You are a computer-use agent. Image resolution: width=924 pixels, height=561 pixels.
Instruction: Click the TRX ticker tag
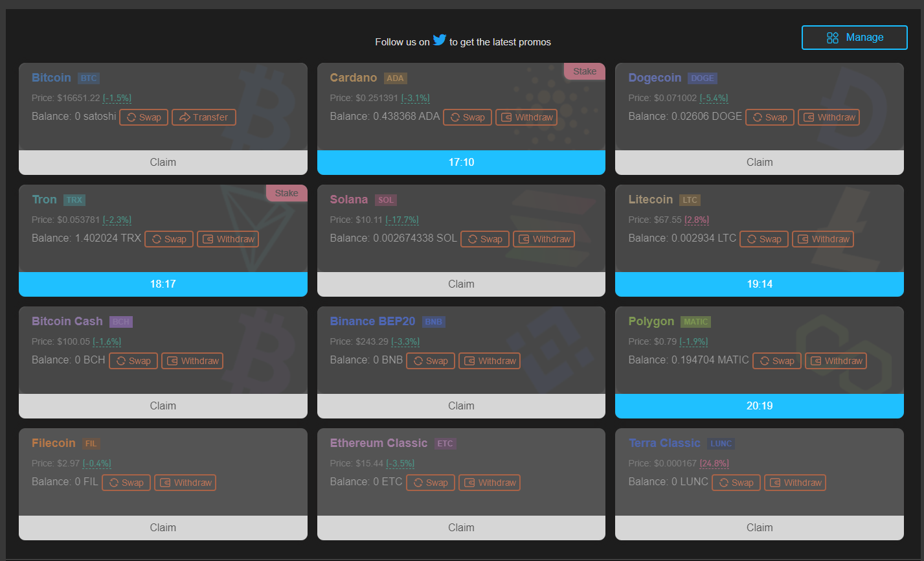click(74, 200)
